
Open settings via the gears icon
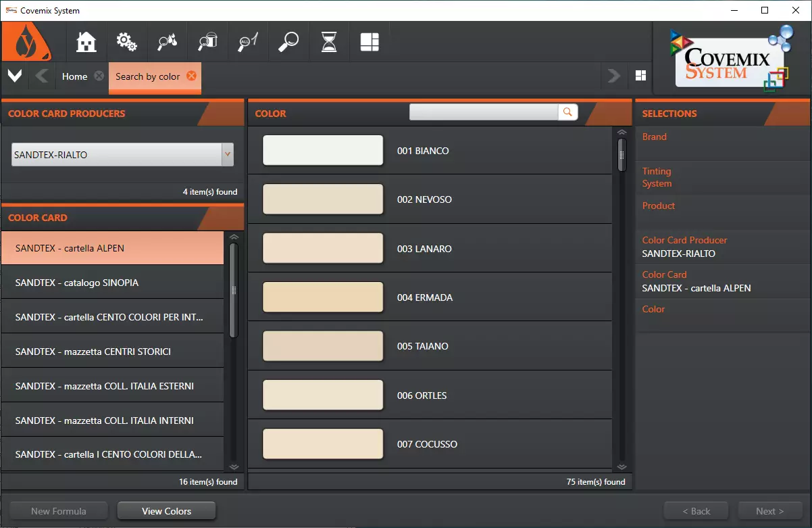pyautogui.click(x=126, y=42)
